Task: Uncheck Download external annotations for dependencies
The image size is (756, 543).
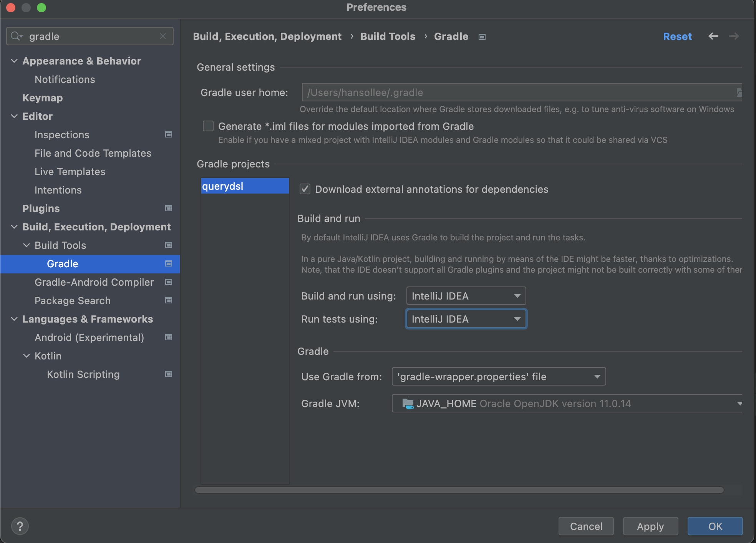Action: click(305, 189)
